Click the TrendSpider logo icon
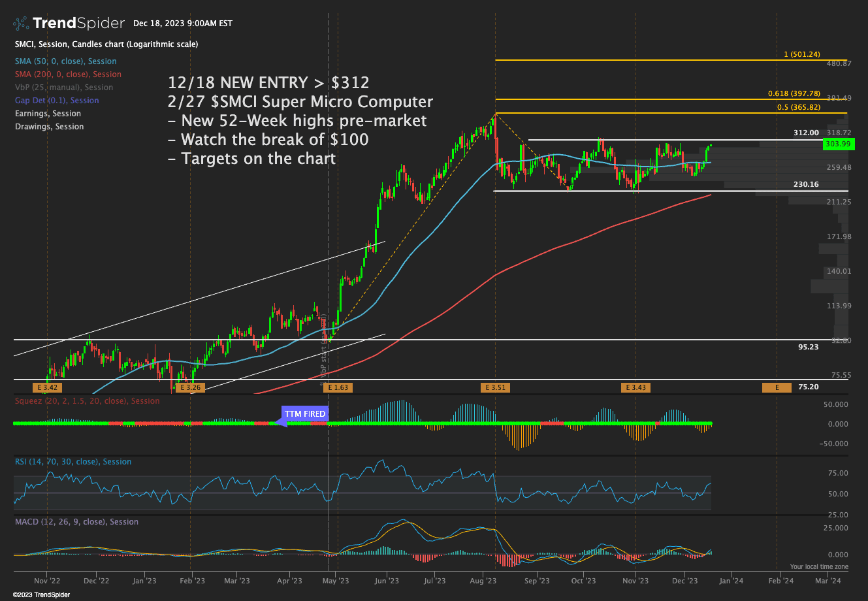This screenshot has height=601, width=868. click(21, 24)
